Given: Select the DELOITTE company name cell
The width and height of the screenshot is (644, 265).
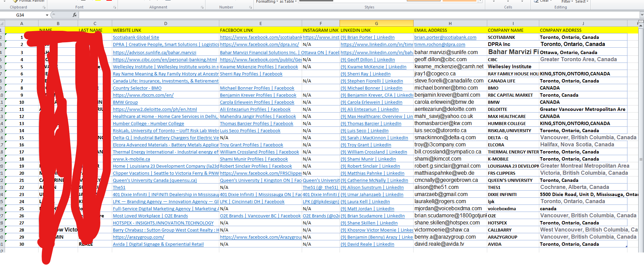Looking at the screenshot, I should 513,110.
